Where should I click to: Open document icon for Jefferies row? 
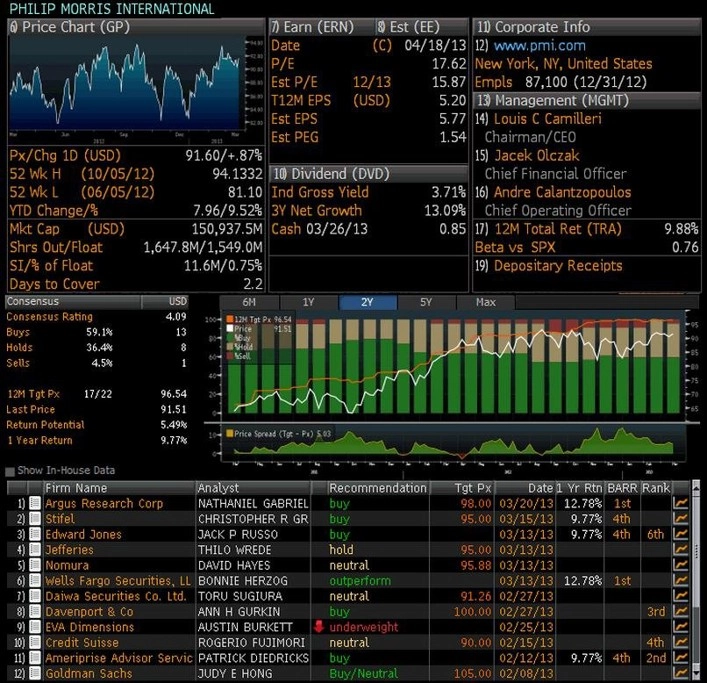35,550
